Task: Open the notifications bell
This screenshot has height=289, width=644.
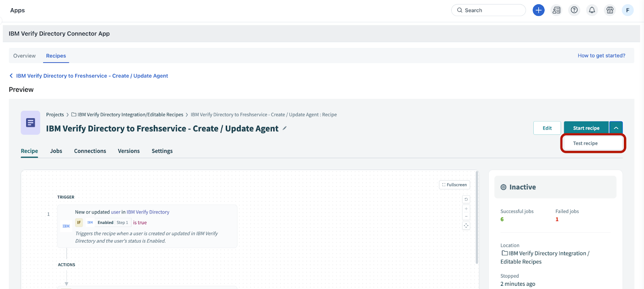Action: (592, 10)
